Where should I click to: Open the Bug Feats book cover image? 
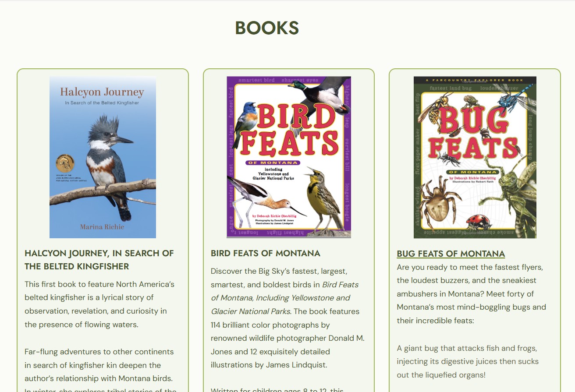pos(475,157)
